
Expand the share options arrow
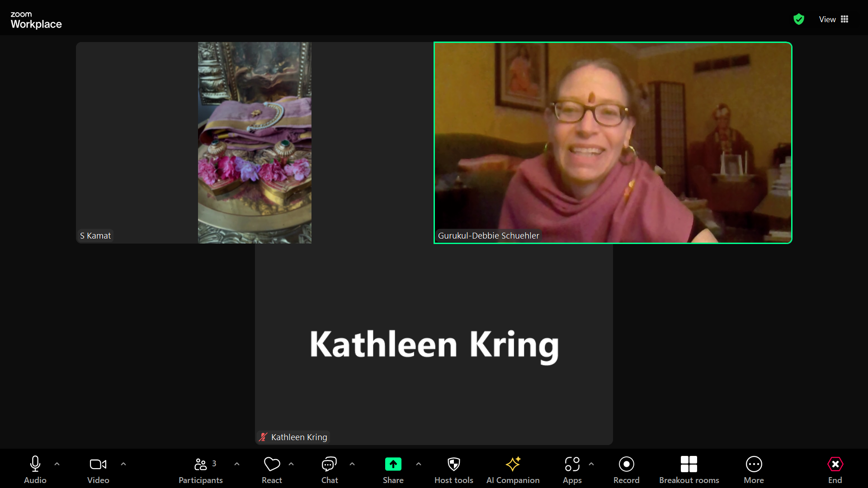pos(419,464)
